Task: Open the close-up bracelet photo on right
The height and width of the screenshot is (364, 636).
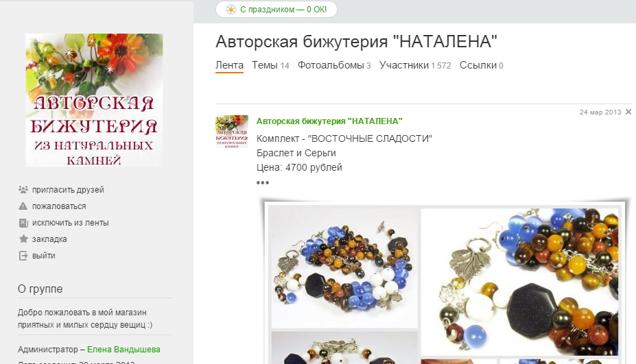Action: [519, 282]
